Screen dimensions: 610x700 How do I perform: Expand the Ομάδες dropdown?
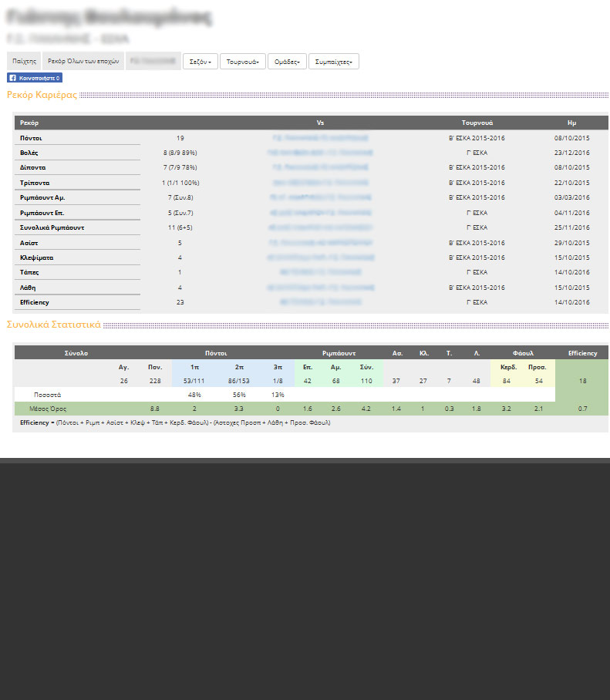coord(287,62)
